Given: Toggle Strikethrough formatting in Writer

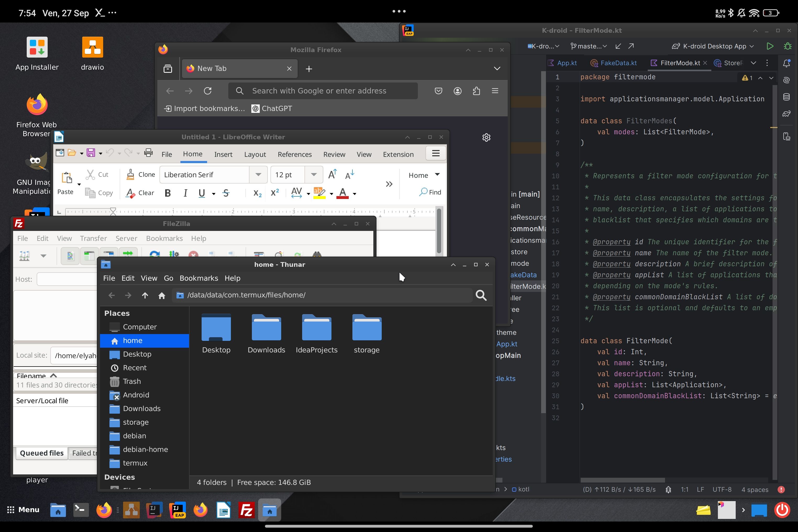Looking at the screenshot, I should point(226,193).
